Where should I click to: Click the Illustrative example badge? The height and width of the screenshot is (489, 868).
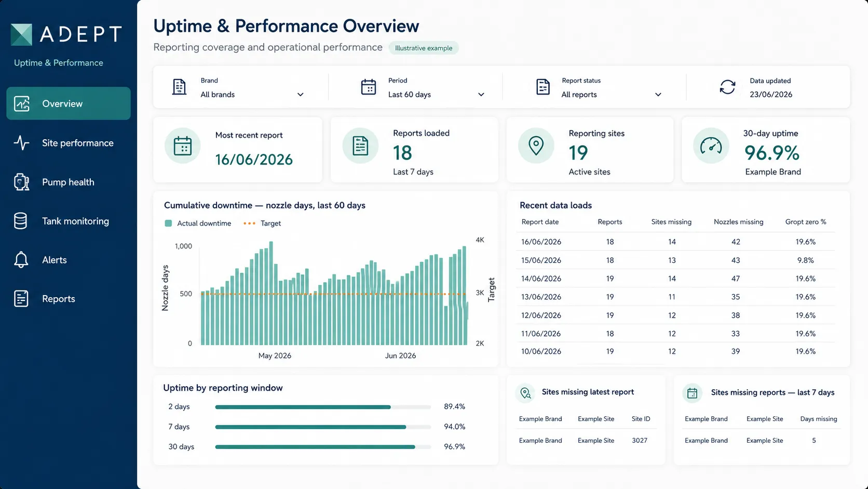(424, 48)
